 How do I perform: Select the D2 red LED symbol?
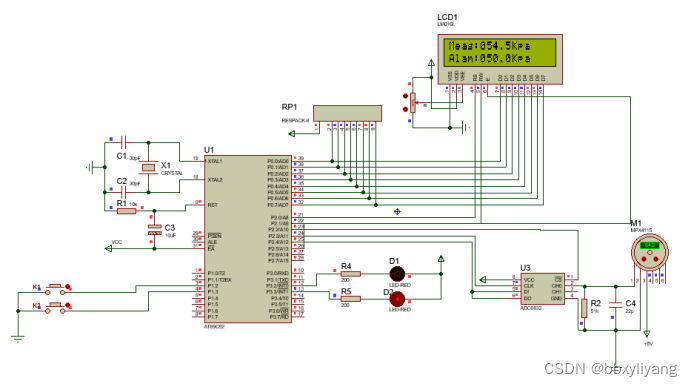coord(397,299)
